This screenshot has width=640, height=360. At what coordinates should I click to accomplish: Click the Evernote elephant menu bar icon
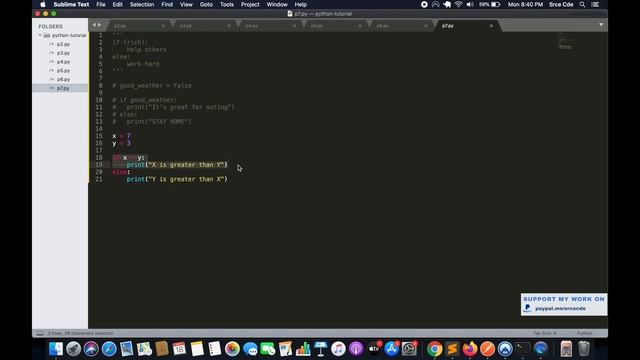pyautogui.click(x=447, y=4)
